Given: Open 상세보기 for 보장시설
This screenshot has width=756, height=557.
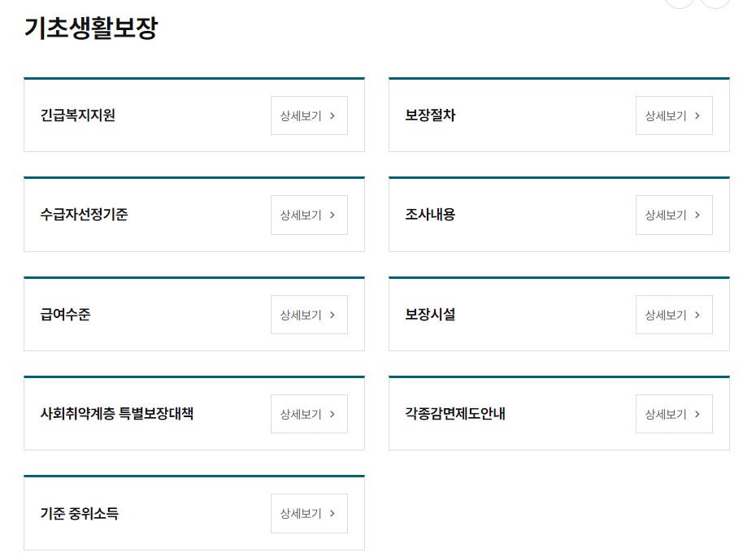Looking at the screenshot, I should 674,315.
